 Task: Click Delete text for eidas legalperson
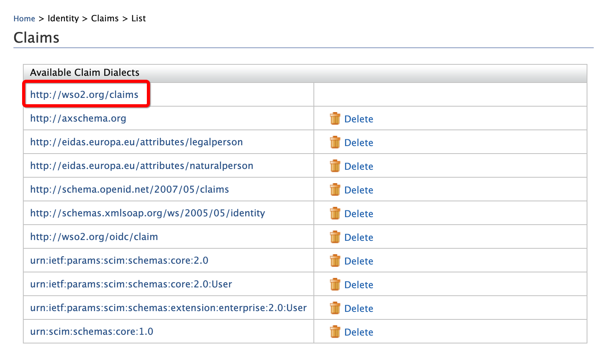point(358,143)
